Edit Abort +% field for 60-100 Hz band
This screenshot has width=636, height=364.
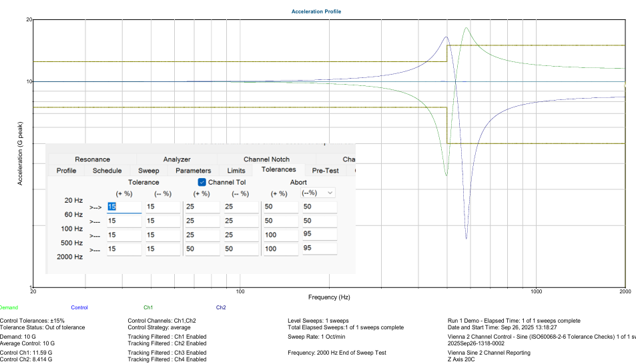281,221
